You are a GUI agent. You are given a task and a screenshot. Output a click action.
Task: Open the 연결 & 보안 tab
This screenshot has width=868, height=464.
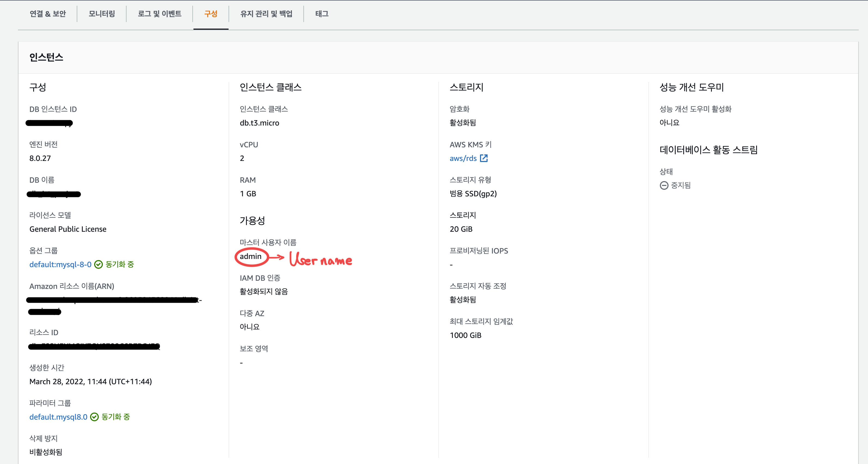click(48, 14)
